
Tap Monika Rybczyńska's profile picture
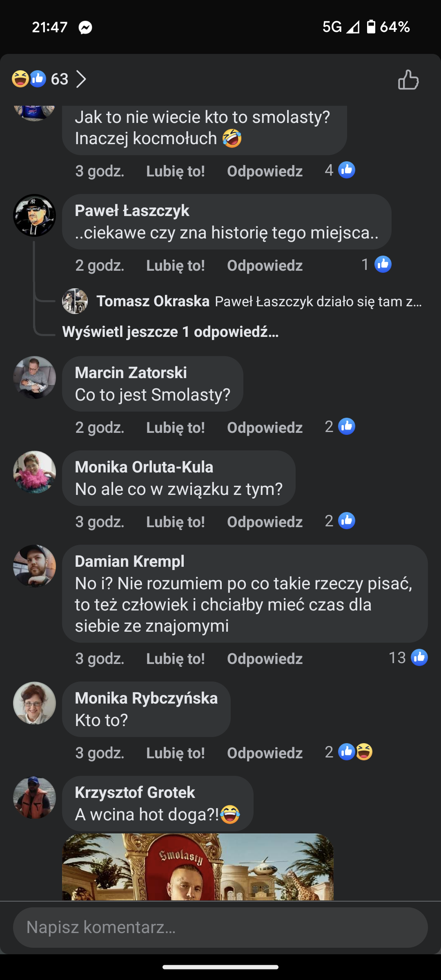coord(34,703)
